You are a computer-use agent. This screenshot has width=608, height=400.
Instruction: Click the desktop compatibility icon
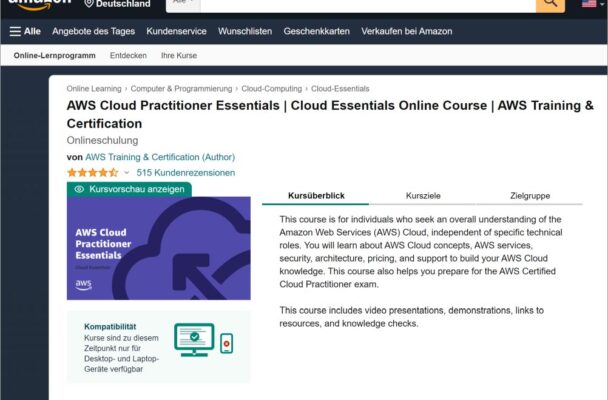[195, 340]
